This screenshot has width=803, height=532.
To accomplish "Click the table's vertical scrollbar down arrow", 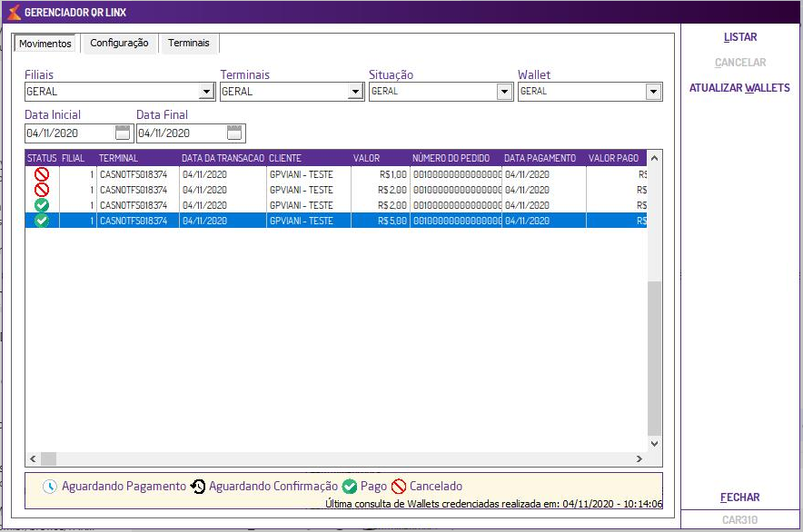I will 654,443.
